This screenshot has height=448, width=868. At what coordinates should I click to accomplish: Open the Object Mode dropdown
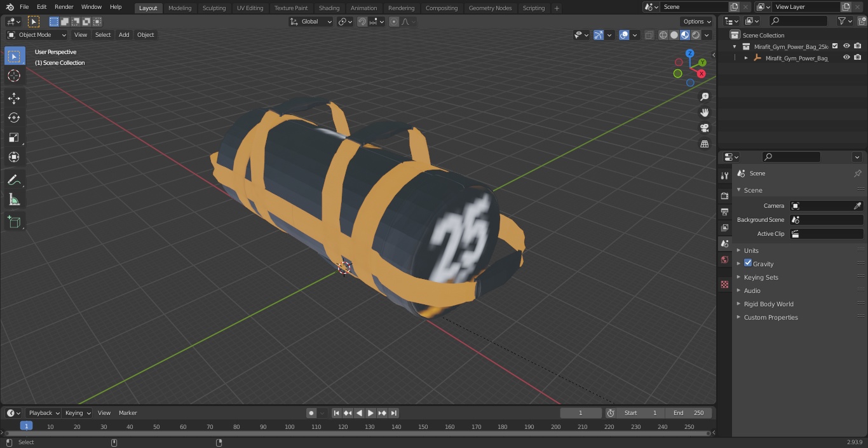click(x=37, y=35)
